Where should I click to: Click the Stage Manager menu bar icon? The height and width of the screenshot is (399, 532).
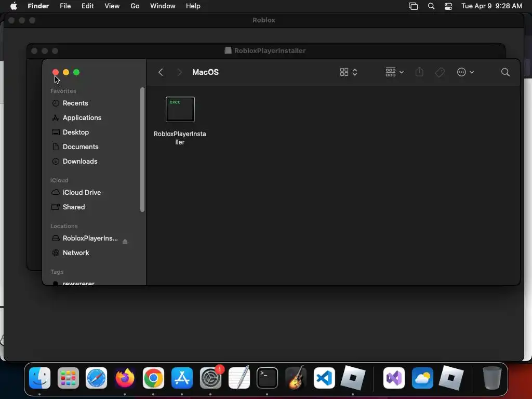(413, 6)
